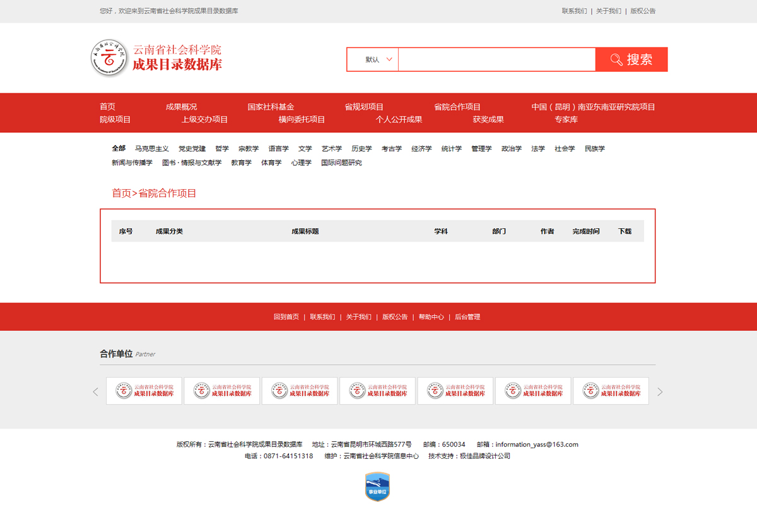Filter by 马克思主义 discipline
Image resolution: width=757 pixels, height=532 pixels.
(151, 149)
